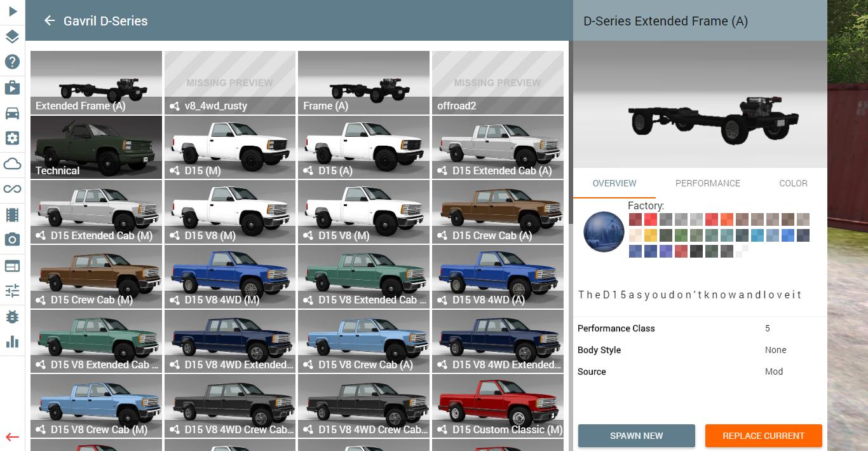This screenshot has width=868, height=451.
Task: Click the infinity icon in the sidebar
Action: point(12,189)
